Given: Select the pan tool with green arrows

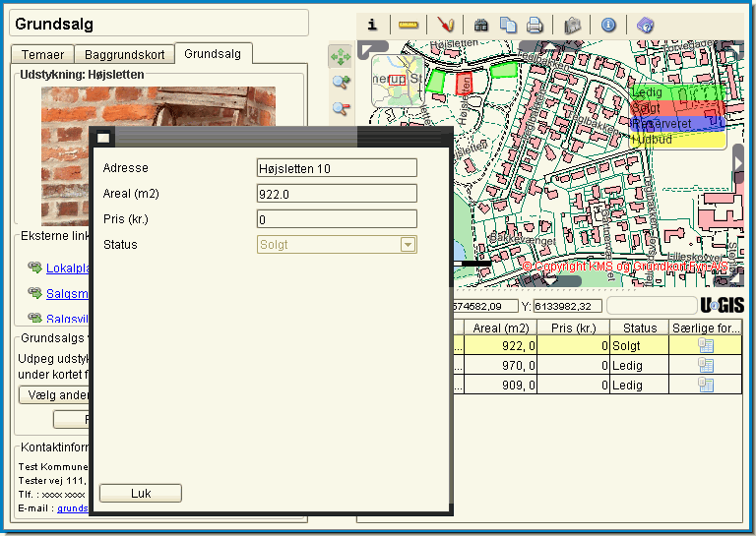Looking at the screenshot, I should point(341,57).
